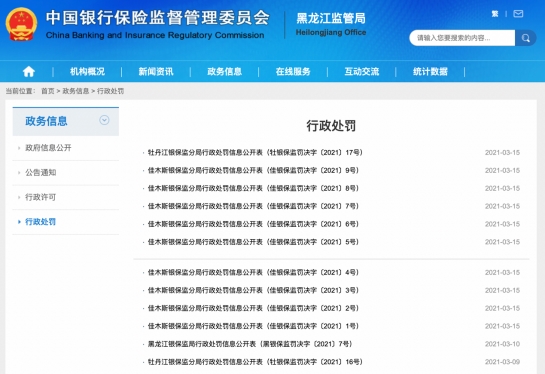Click the national emblem logo
545x374 pixels.
click(21, 24)
